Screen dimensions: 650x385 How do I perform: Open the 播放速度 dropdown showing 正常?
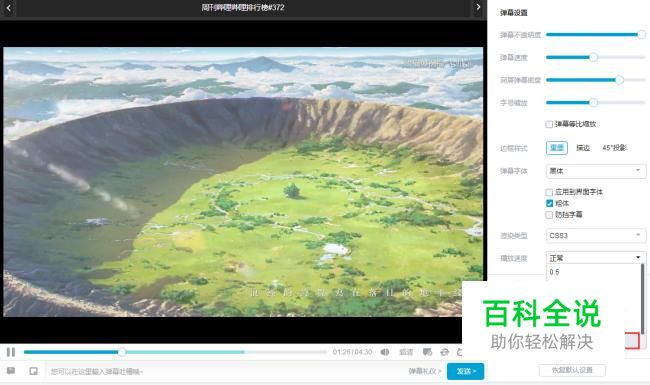pos(596,258)
